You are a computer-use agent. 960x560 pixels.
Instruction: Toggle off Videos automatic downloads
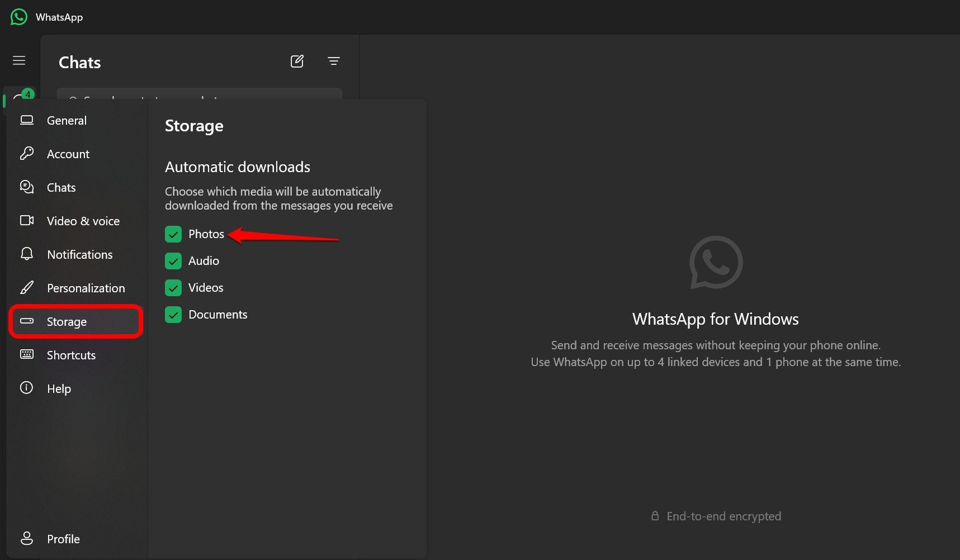[173, 288]
